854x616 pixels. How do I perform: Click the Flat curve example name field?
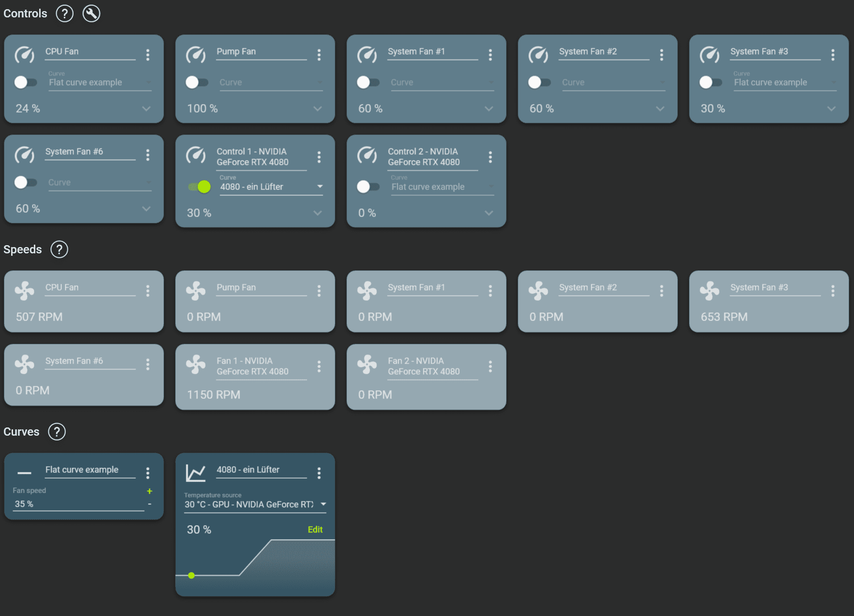(x=90, y=470)
